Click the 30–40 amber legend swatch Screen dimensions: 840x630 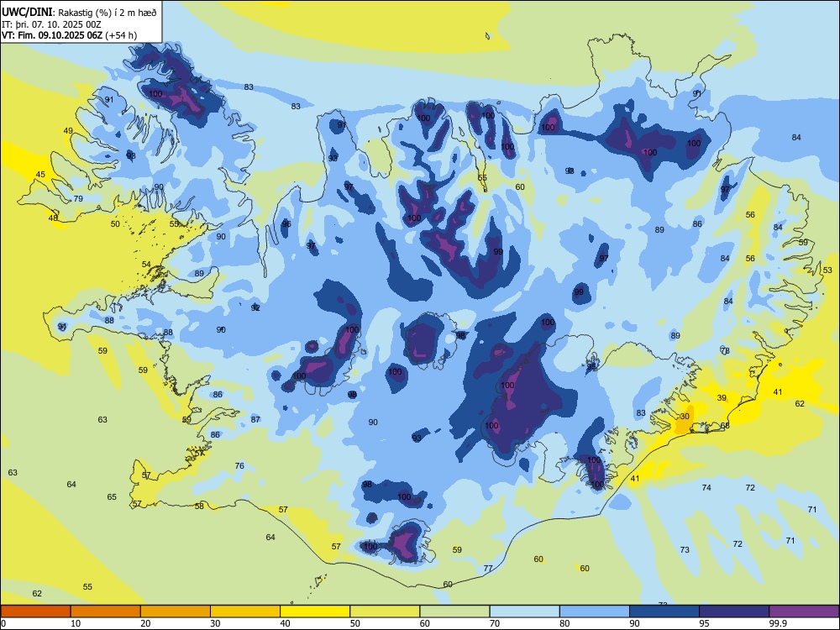tap(245, 612)
